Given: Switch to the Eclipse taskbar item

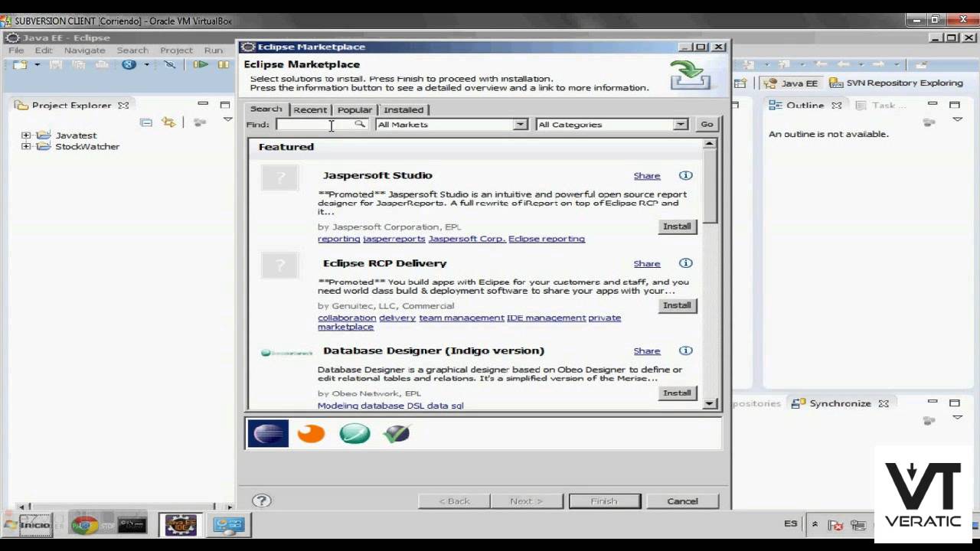Looking at the screenshot, I should 181,525.
